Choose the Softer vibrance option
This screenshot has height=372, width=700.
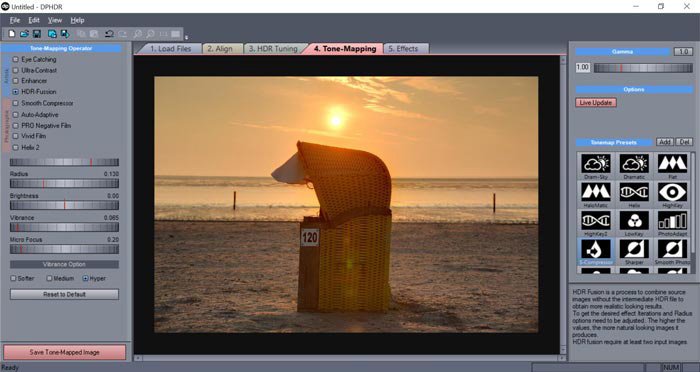pyautogui.click(x=22, y=278)
